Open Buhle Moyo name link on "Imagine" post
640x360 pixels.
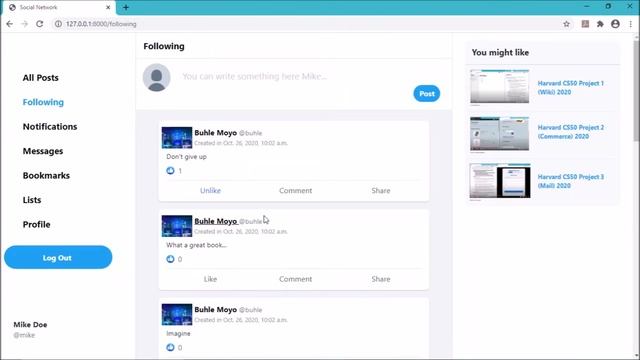pos(216,309)
